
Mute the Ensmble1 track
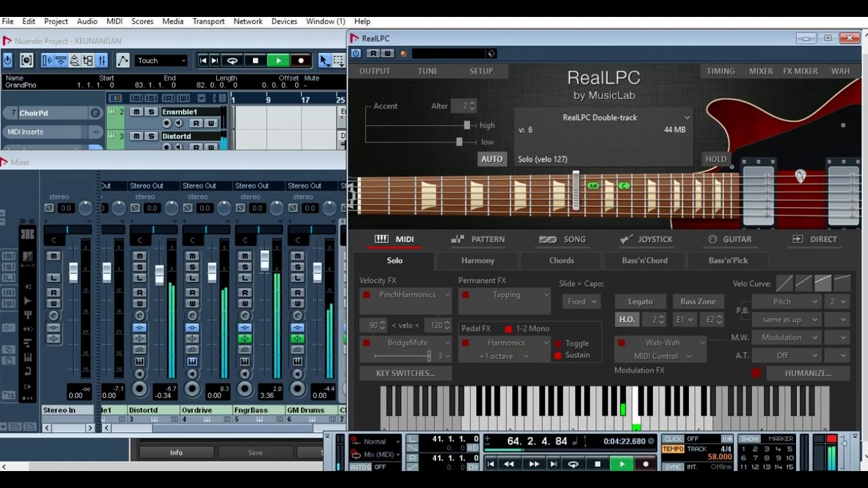tap(136, 112)
